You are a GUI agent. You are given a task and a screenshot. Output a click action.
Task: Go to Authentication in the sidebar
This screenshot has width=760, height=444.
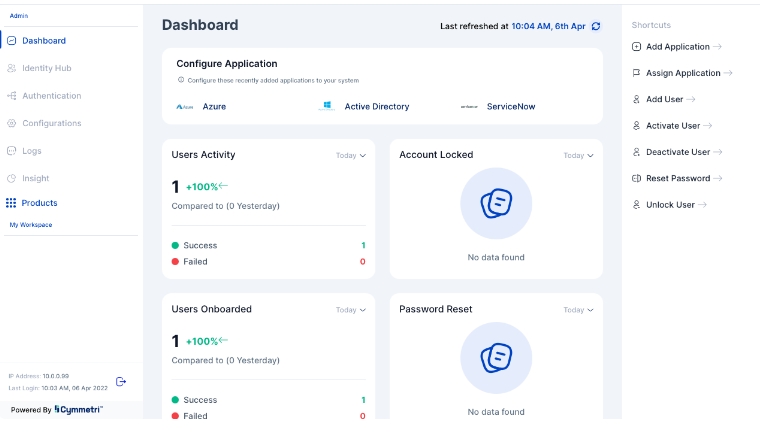click(x=51, y=96)
